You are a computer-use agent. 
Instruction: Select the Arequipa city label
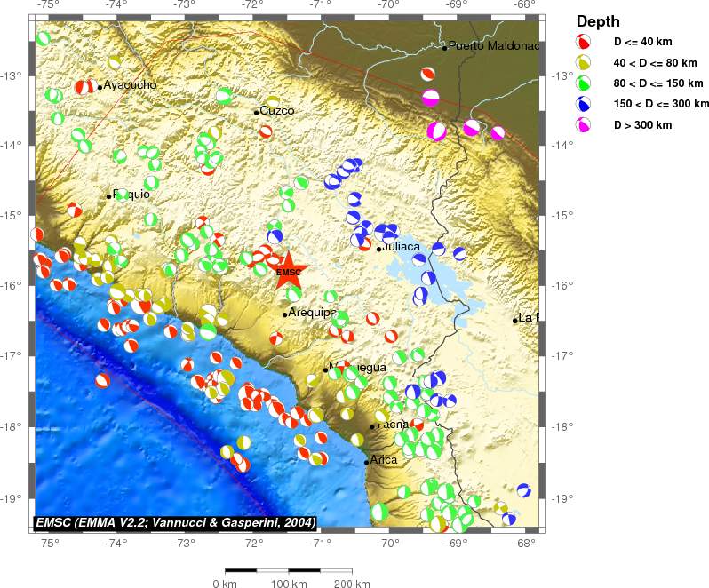313,313
